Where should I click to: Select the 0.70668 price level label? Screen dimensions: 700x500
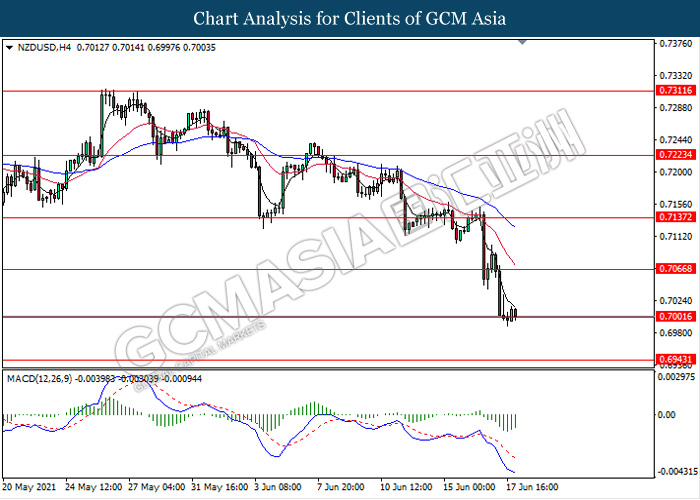pos(676,269)
